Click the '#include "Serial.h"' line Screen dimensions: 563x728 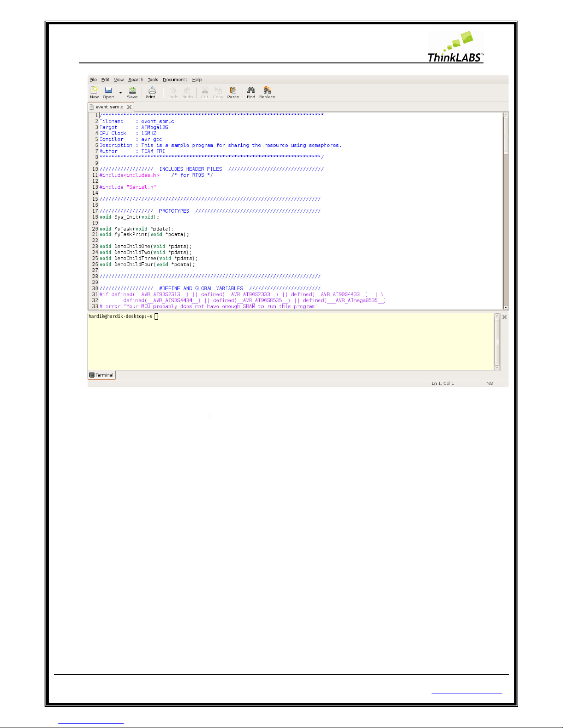(x=128, y=187)
